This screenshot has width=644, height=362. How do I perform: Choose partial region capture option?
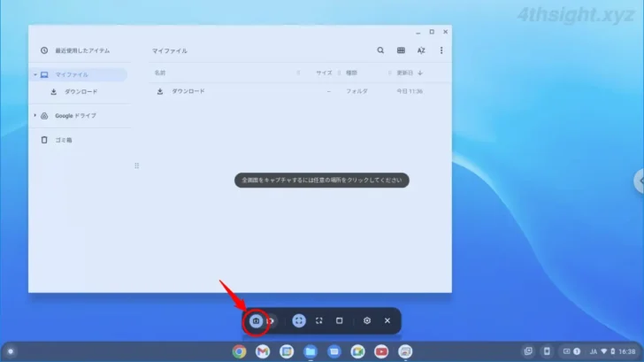(319, 321)
